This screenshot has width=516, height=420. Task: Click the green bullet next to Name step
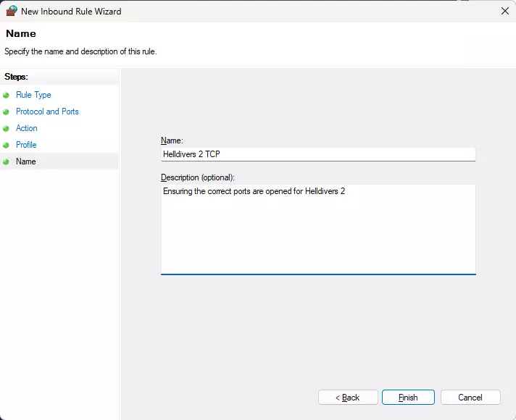click(x=7, y=161)
